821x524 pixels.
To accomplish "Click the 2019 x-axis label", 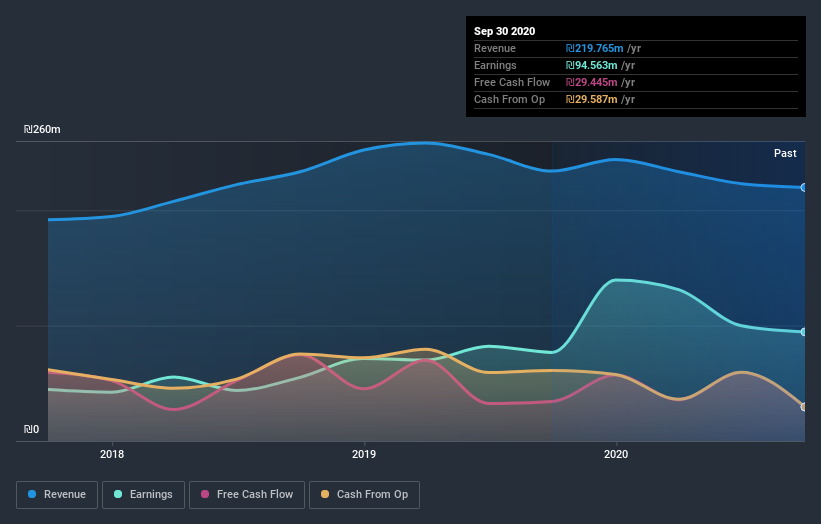I will pyautogui.click(x=364, y=454).
